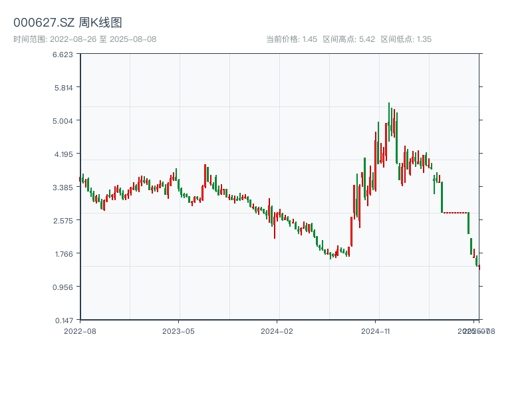Click y-axis label 5.814
The image size is (532, 399).
[64, 88]
